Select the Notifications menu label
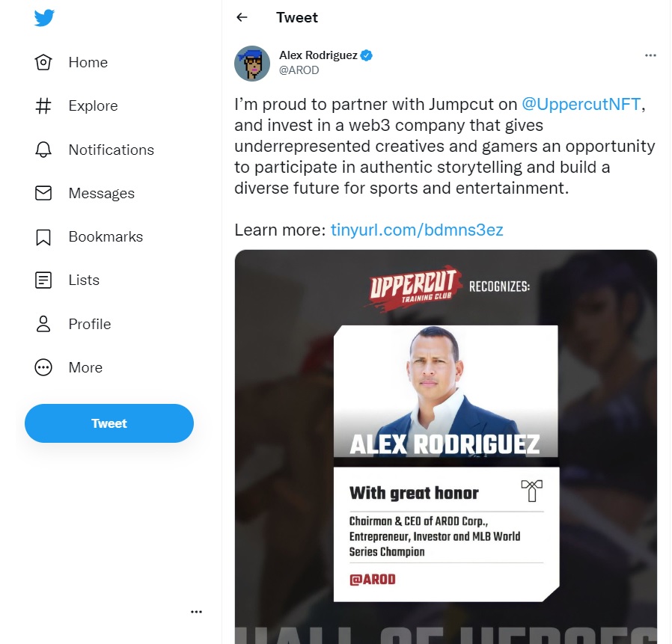The image size is (672, 644). point(112,150)
